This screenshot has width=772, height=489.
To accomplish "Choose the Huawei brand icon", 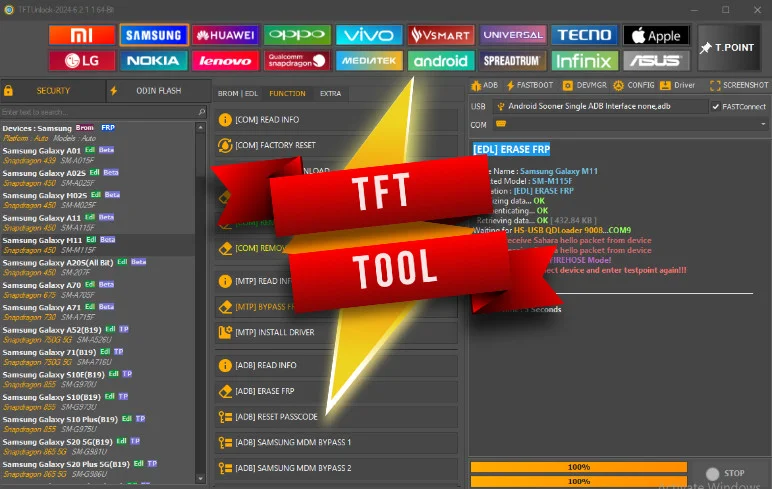I will tap(226, 35).
